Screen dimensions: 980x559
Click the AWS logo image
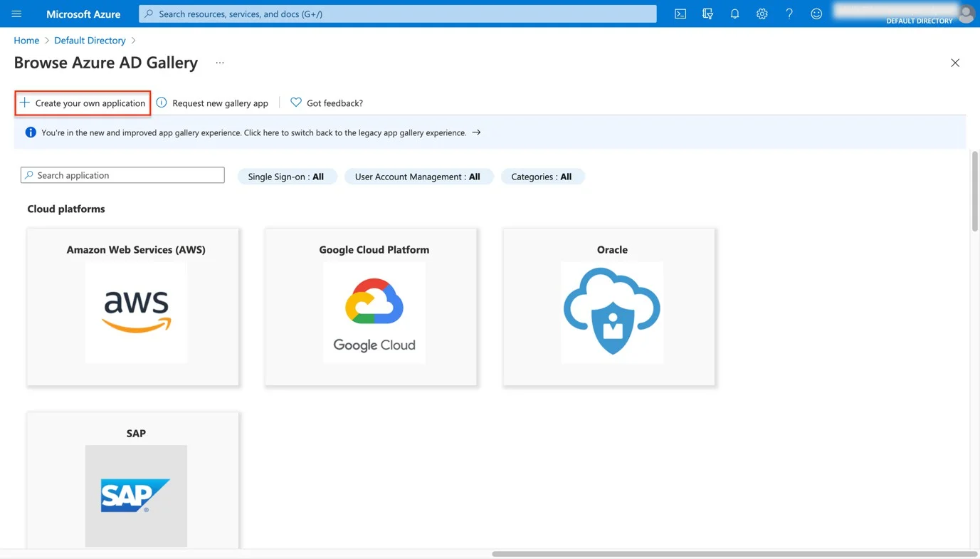click(x=136, y=313)
